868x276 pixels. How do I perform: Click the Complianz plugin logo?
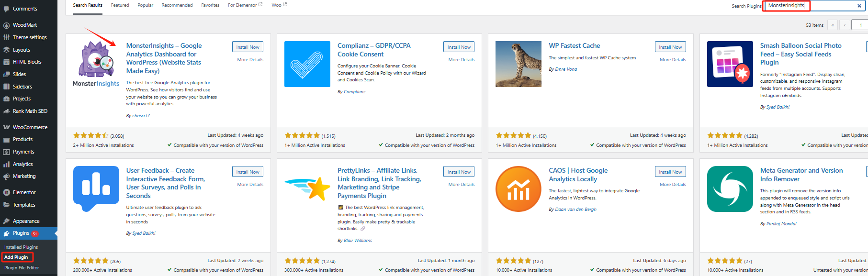(307, 64)
